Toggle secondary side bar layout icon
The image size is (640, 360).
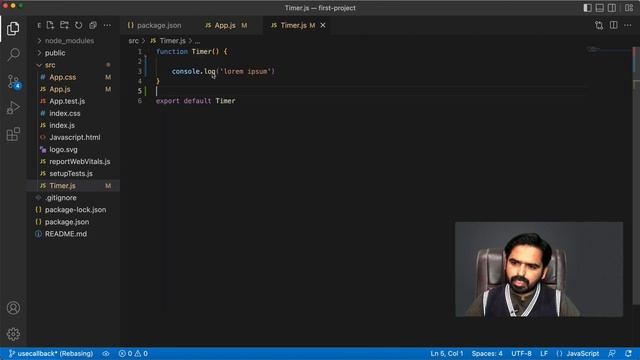(612, 8)
